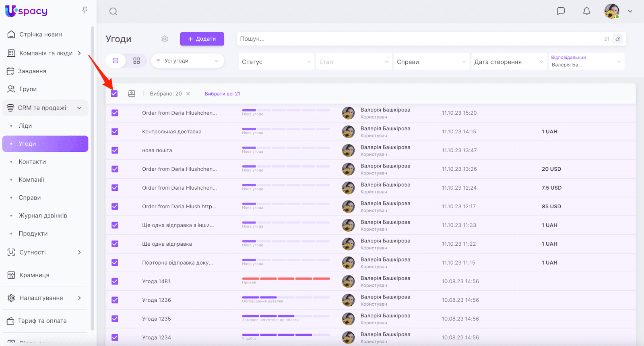
Task: Open deals settings gear next to Угоди
Action: point(165,39)
